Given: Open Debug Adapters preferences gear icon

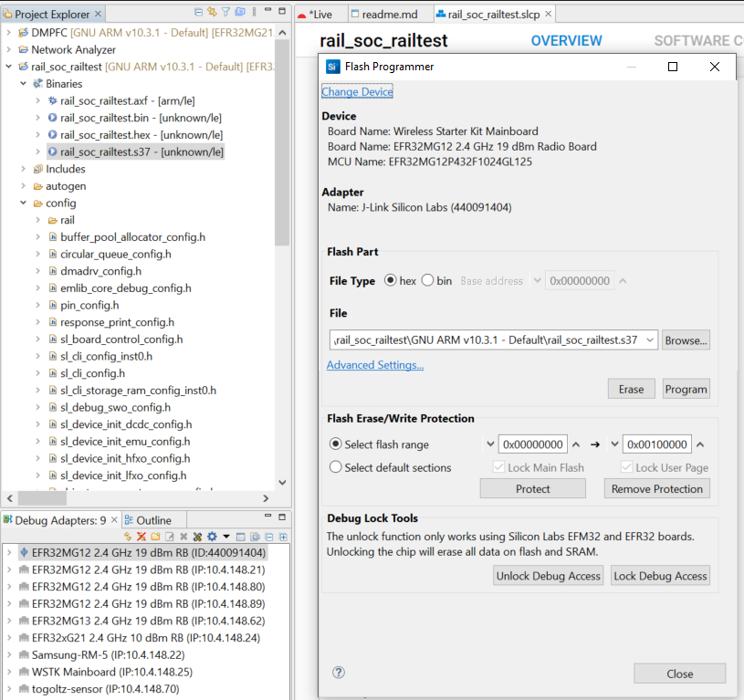Looking at the screenshot, I should tap(212, 537).
